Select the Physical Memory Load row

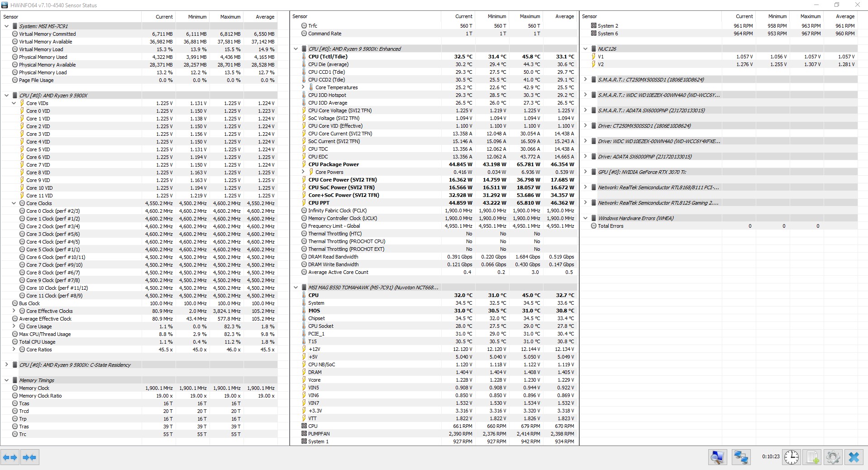pos(139,72)
